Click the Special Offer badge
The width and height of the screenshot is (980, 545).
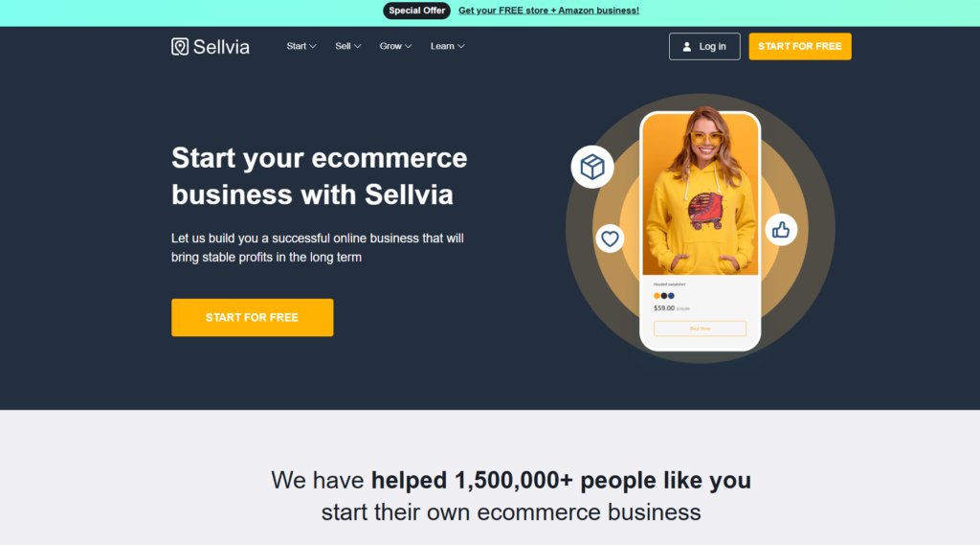click(x=417, y=11)
